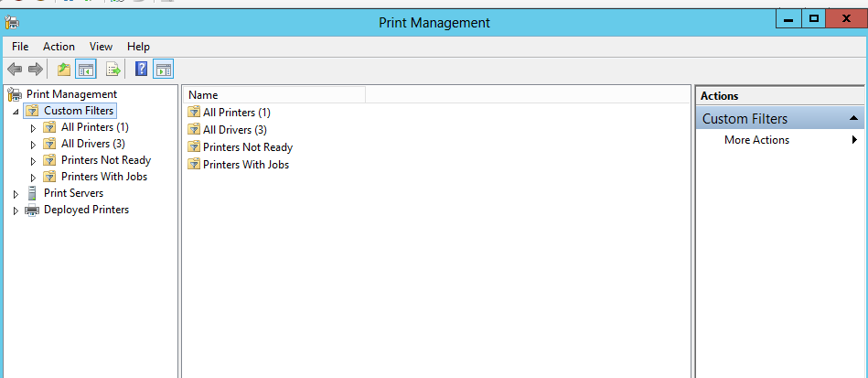Expand Printers With Jobs tree node arrow
The height and width of the screenshot is (378, 868).
[x=33, y=178]
